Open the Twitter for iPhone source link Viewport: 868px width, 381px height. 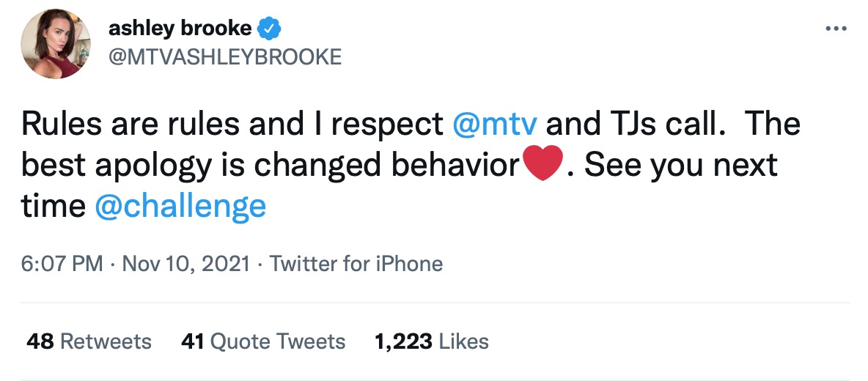click(356, 264)
